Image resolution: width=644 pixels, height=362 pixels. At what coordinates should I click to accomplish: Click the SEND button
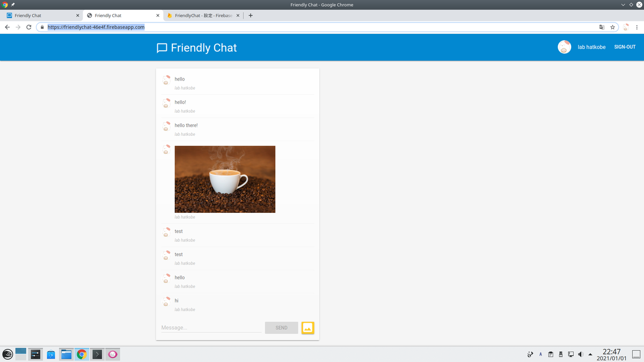281,328
